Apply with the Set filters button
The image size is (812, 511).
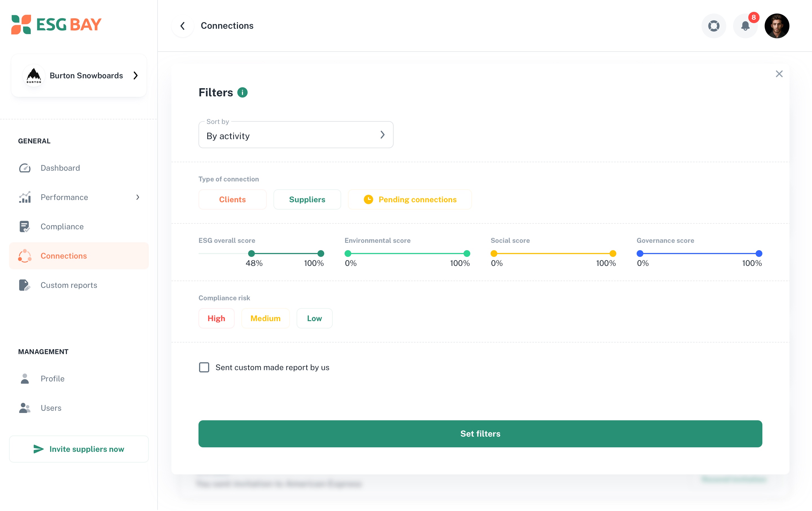point(480,434)
